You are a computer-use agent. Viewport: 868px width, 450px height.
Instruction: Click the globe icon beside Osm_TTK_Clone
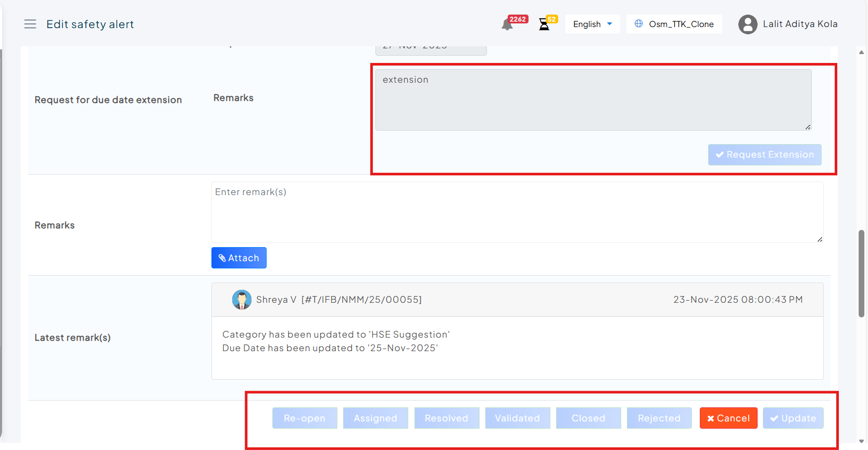click(638, 24)
